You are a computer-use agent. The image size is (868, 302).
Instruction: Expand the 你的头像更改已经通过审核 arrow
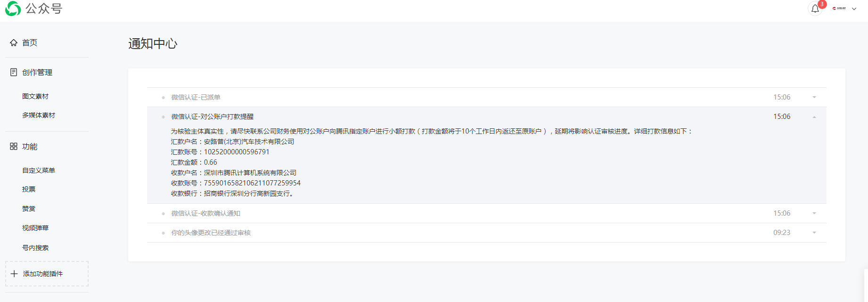tap(814, 233)
